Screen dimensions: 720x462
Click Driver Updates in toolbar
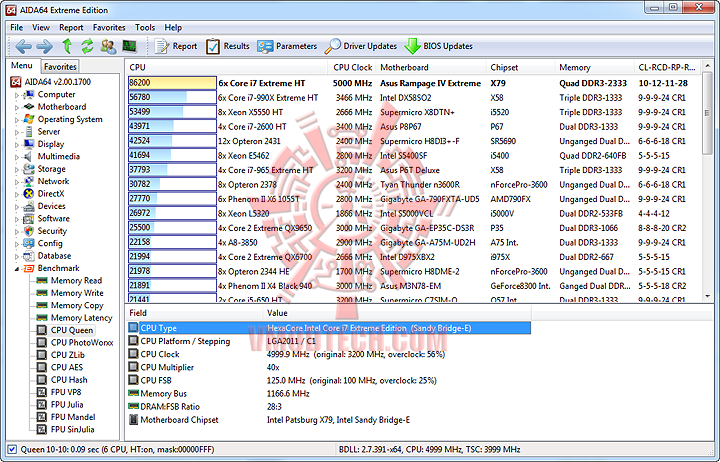click(x=360, y=46)
